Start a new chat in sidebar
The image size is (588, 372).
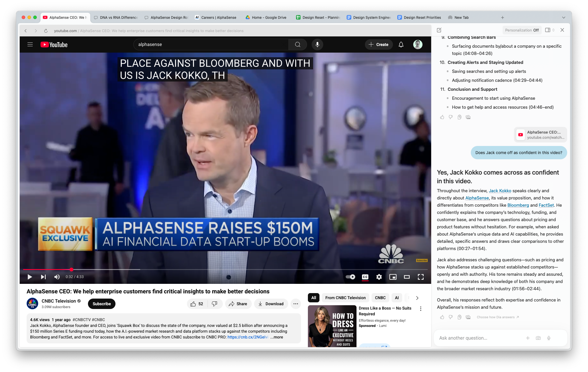click(x=439, y=30)
